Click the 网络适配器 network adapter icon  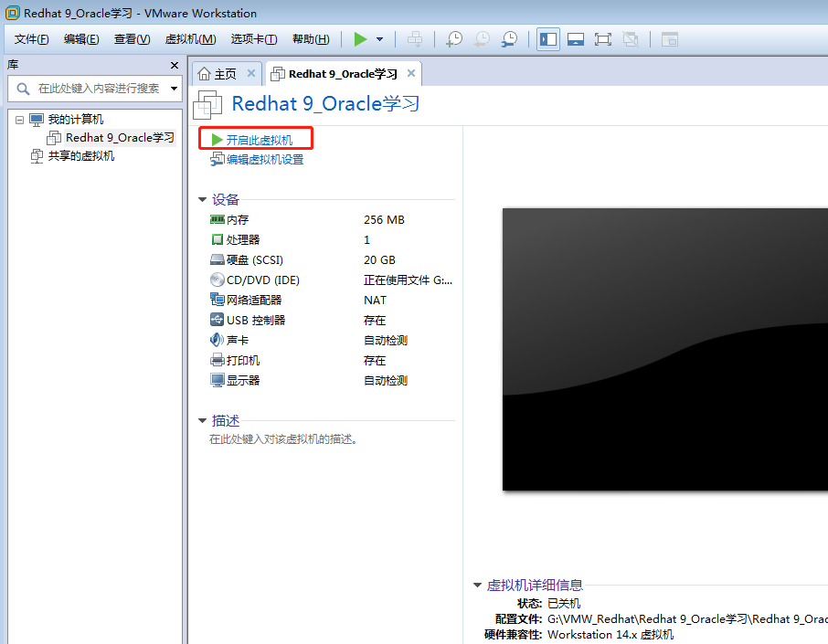[217, 300]
